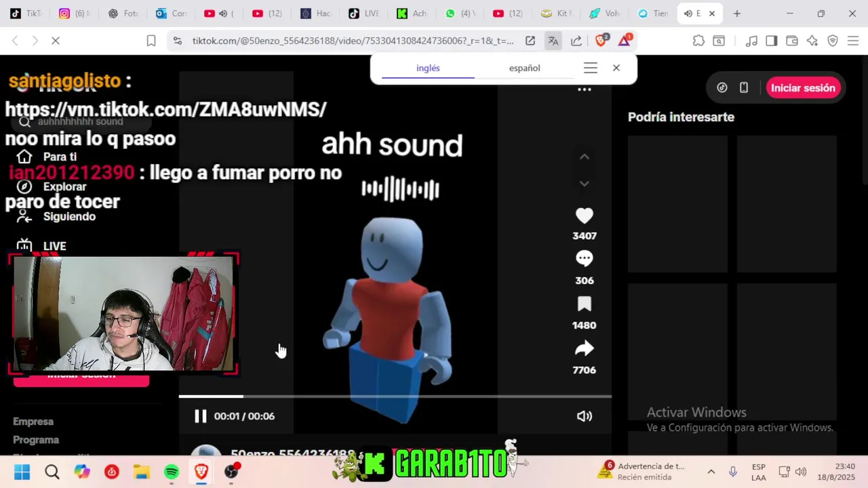Click the first Podría interesarte thumbnail

(x=677, y=204)
